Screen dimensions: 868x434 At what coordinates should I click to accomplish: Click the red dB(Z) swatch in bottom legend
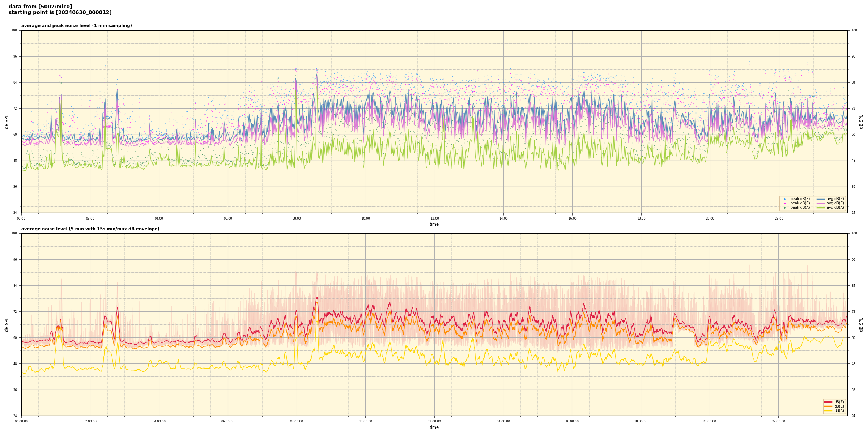click(x=828, y=402)
